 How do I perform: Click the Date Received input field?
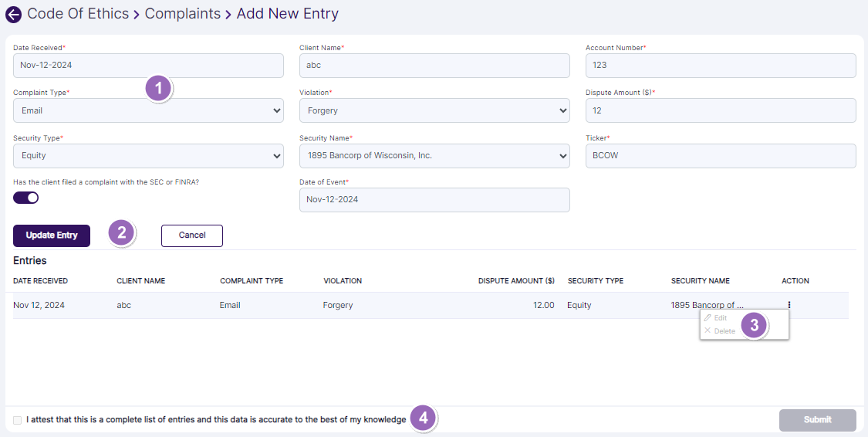click(148, 66)
